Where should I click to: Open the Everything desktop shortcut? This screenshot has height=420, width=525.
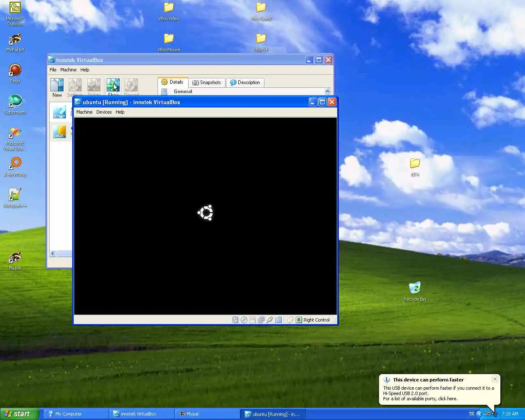coord(15,167)
